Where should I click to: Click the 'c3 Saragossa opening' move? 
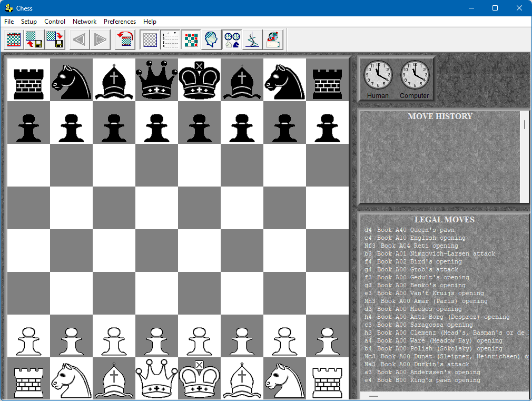(419, 325)
